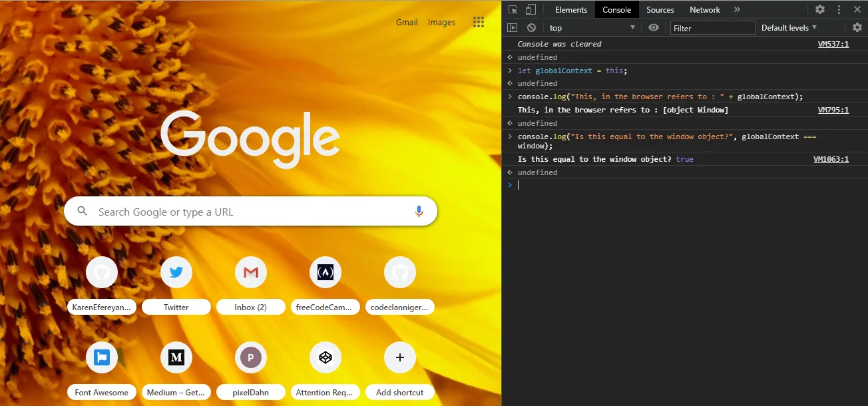Select the inspect element picker icon
The image size is (868, 406).
point(513,9)
